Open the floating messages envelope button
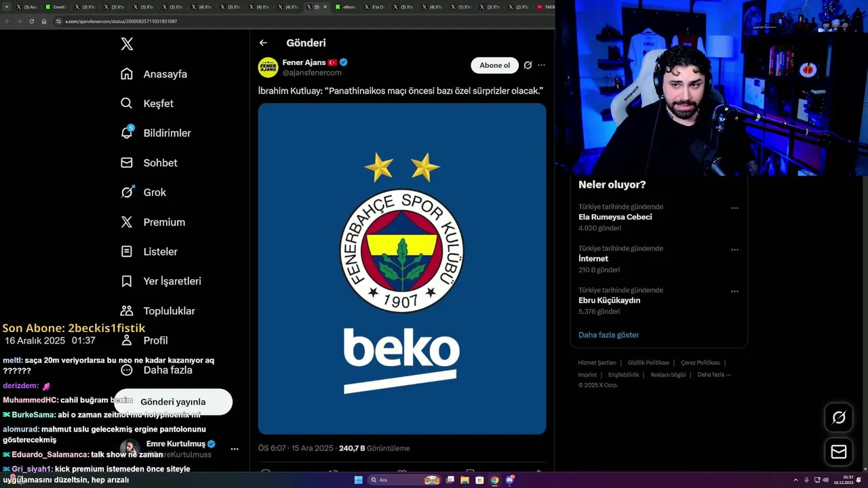 point(839,451)
